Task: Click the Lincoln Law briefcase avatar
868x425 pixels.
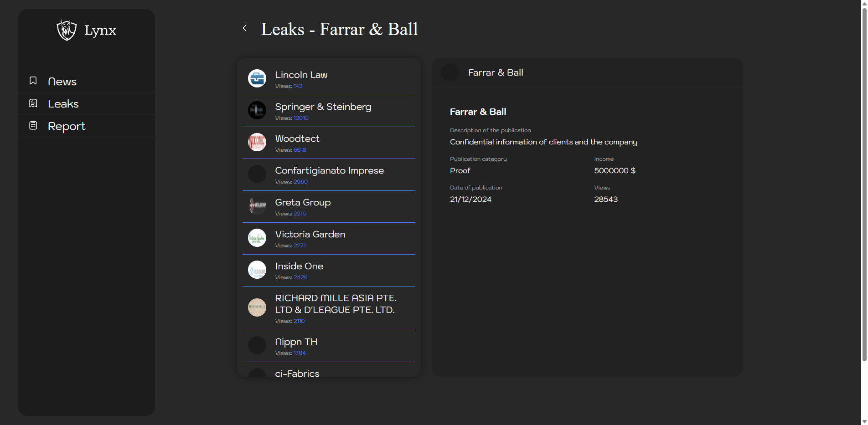Action: click(257, 78)
